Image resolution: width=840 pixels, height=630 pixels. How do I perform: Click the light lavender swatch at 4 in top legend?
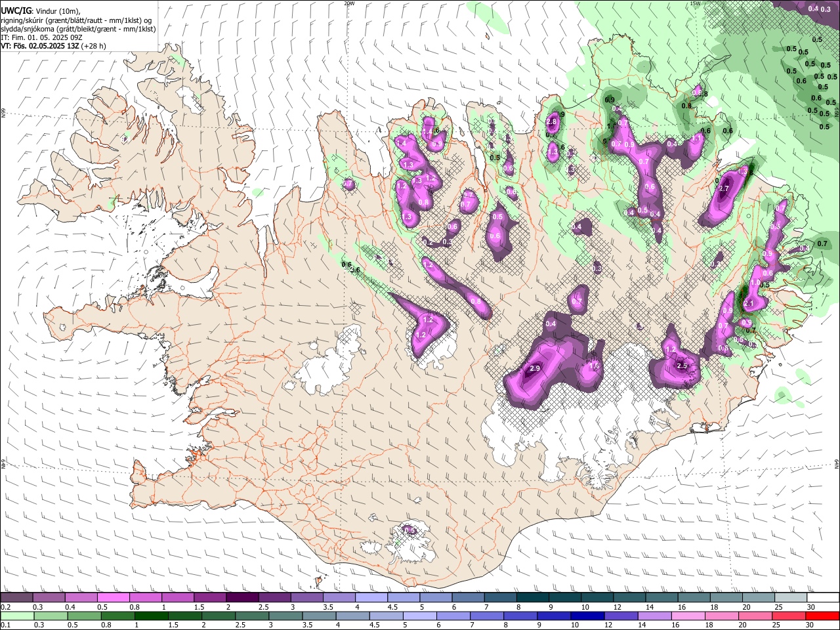(371, 597)
